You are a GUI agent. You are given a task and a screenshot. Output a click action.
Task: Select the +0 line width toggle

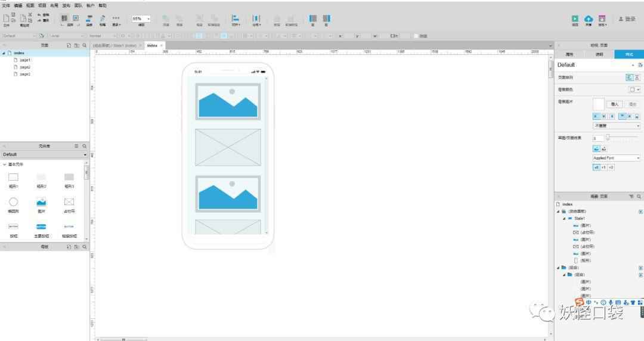click(x=596, y=167)
